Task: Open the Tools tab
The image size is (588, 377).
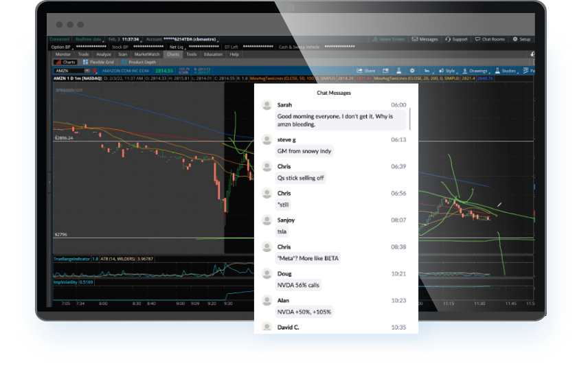Action: (x=191, y=54)
